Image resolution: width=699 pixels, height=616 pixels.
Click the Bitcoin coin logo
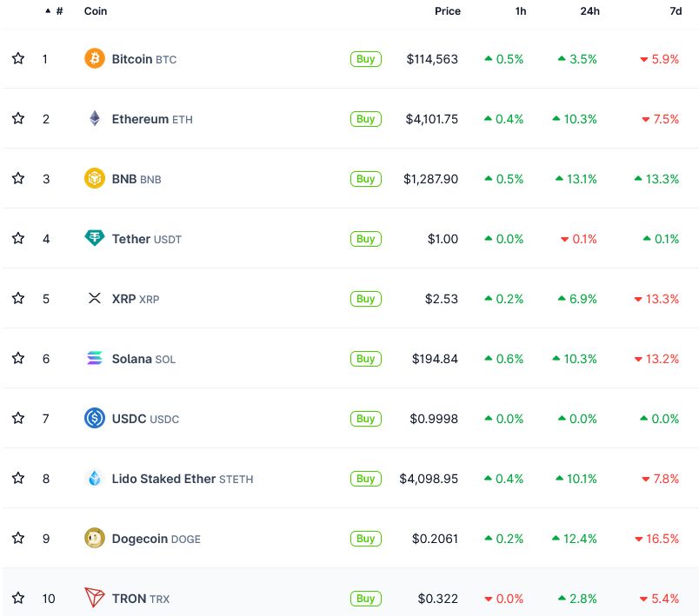(94, 59)
